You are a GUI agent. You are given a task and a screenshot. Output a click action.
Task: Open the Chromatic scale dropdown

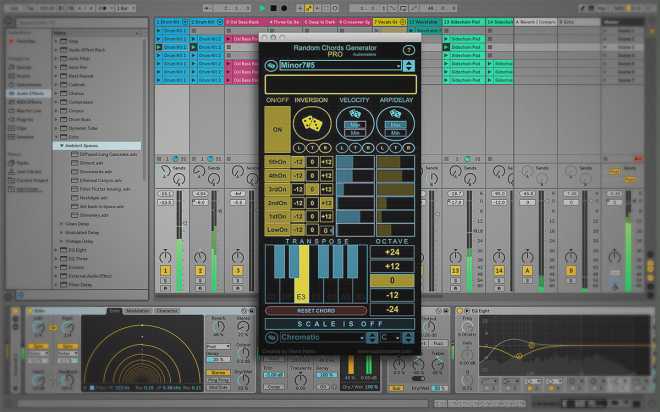coord(322,337)
